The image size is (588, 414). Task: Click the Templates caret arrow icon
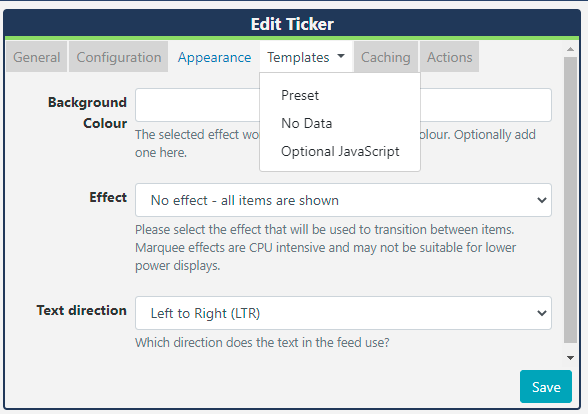(341, 56)
